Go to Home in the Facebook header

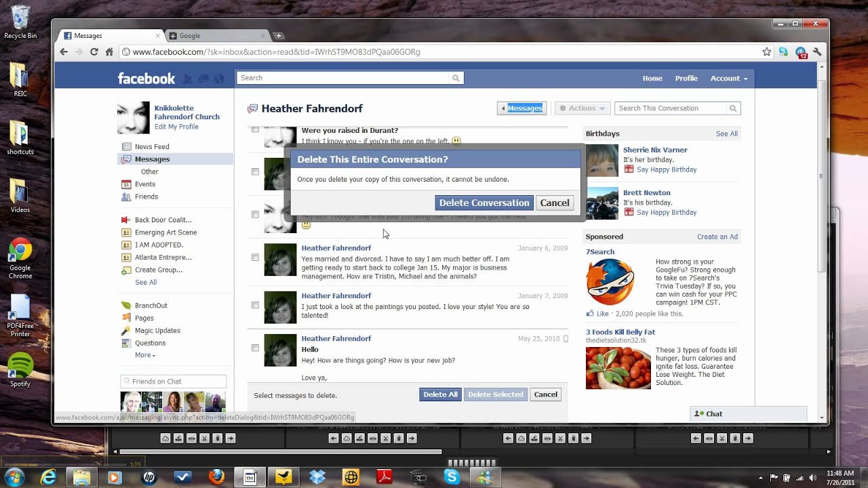(652, 79)
